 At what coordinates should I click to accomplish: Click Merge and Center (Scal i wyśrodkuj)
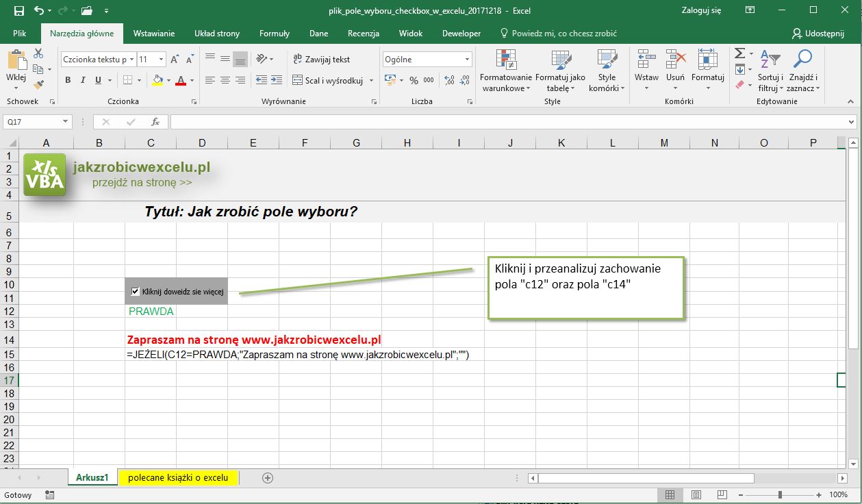(x=327, y=81)
